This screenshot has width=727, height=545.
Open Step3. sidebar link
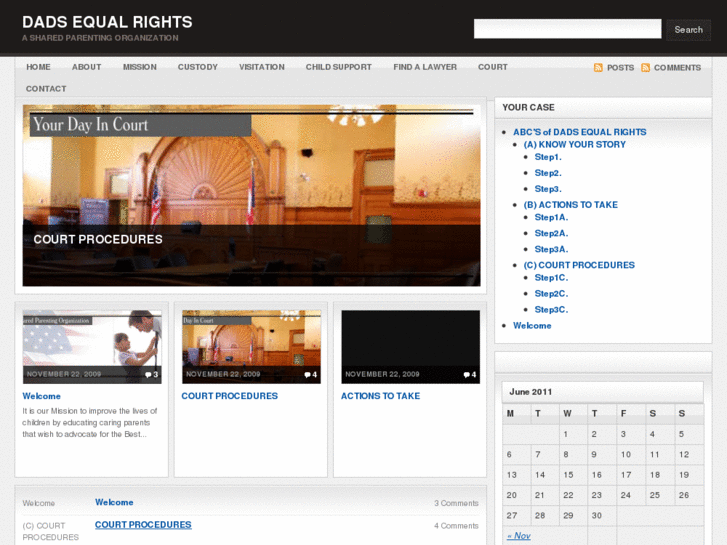(548, 189)
